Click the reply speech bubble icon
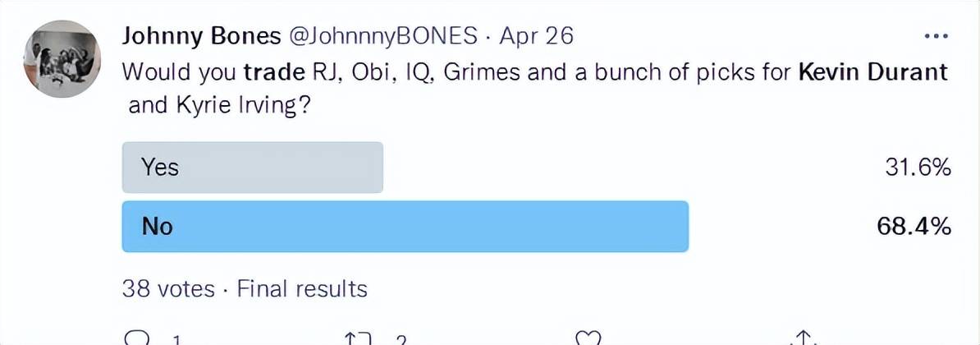The image size is (980, 345). click(x=137, y=338)
